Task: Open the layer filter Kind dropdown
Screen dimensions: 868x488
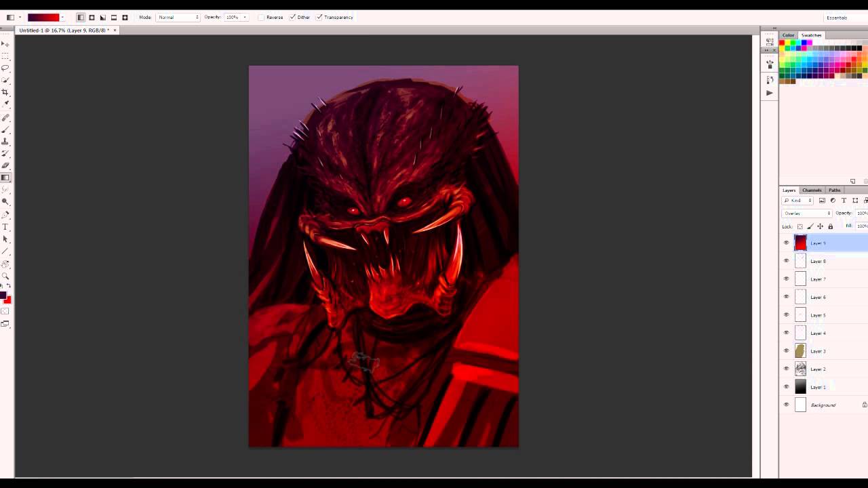Action: 797,201
